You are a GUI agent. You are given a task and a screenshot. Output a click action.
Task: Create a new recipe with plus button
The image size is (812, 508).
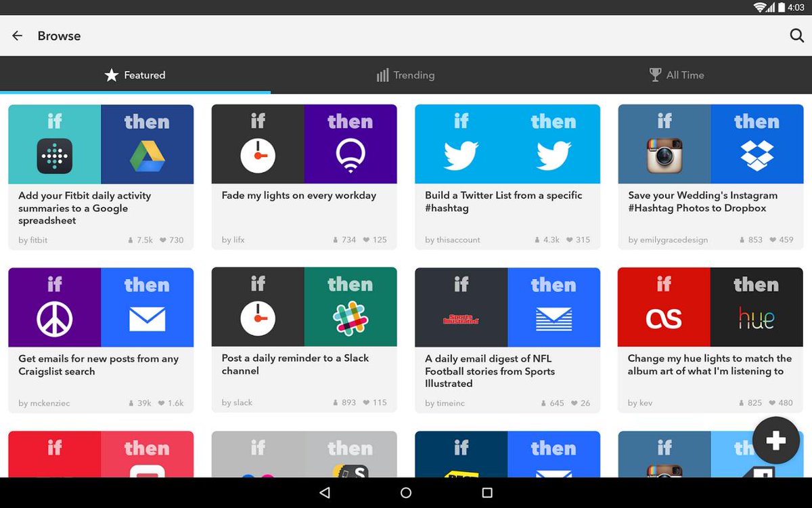775,440
